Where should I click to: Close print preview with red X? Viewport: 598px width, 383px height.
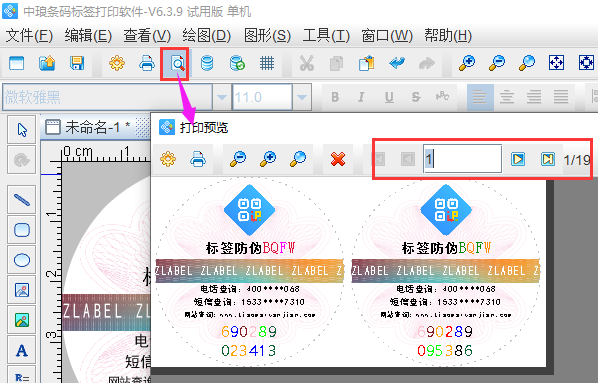[x=338, y=159]
